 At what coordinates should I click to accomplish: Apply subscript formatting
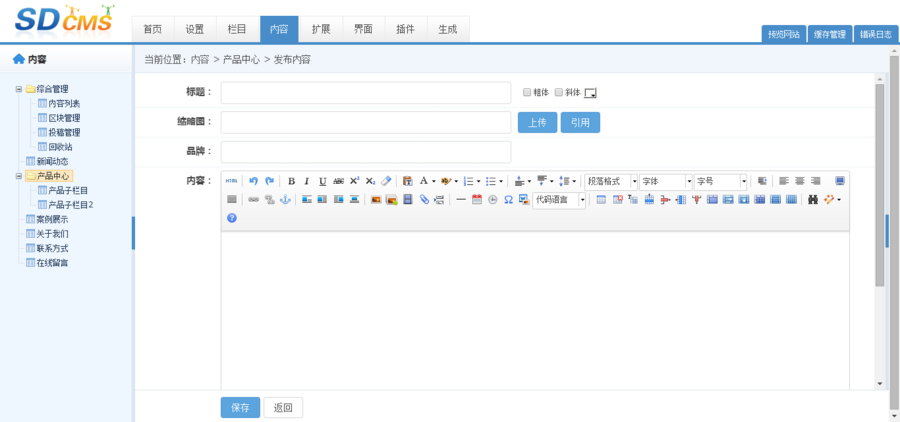[x=370, y=181]
